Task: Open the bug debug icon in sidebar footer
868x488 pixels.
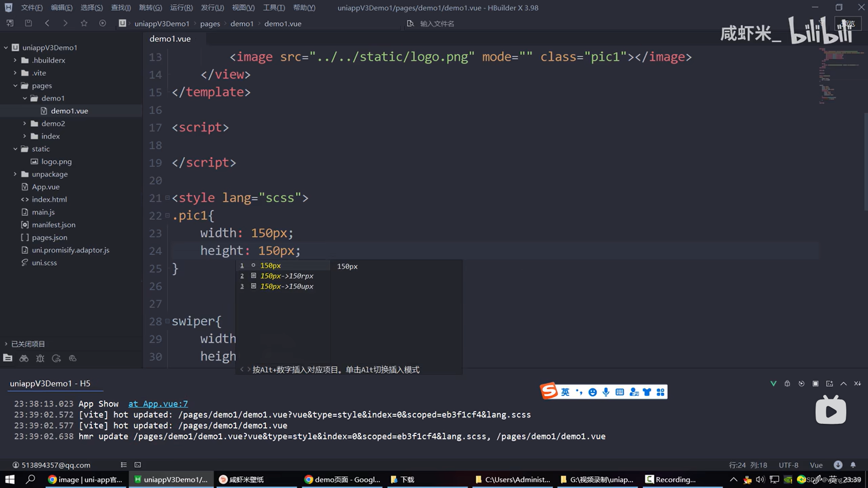Action: click(x=40, y=358)
